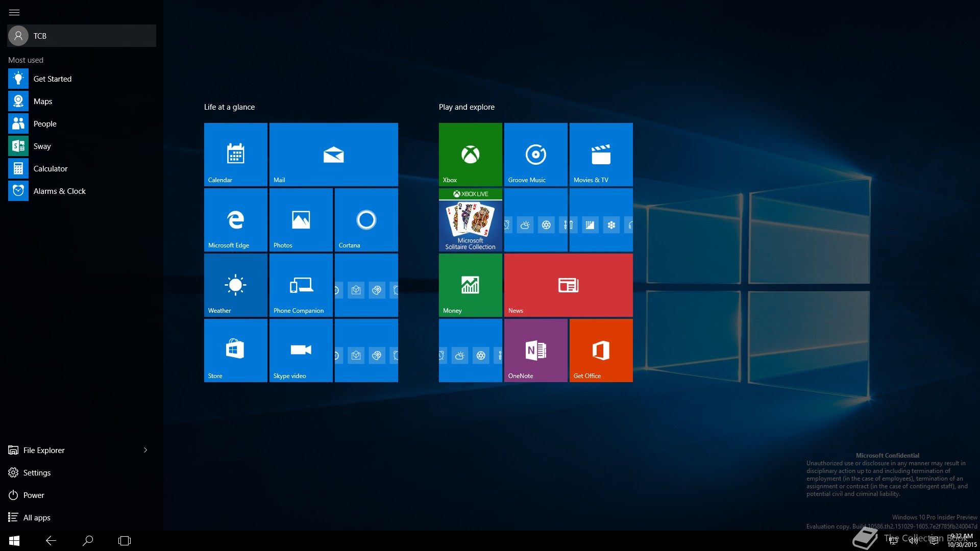Click the taskbar search magnifier icon
This screenshot has width=980, height=551.
coord(88,540)
